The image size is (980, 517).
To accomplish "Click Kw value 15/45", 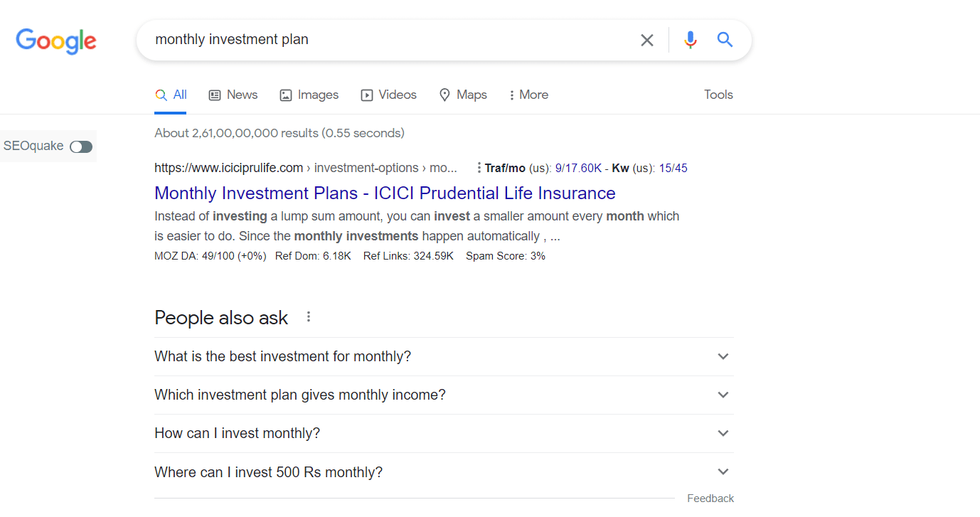I will pos(673,169).
